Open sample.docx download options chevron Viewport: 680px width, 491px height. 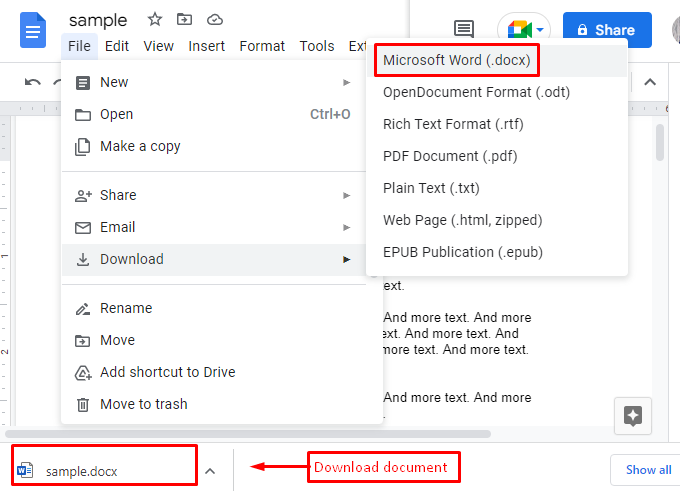click(x=210, y=471)
